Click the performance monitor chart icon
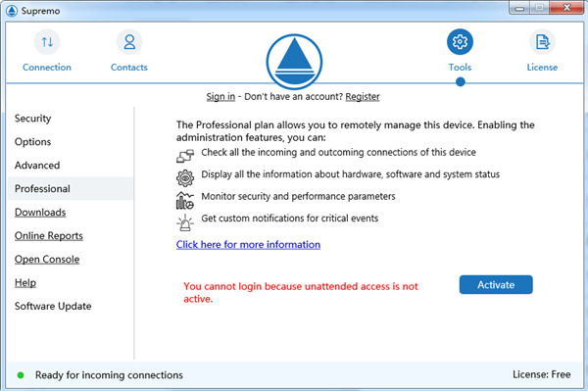Viewport: 588px width, 391px height. tap(185, 201)
